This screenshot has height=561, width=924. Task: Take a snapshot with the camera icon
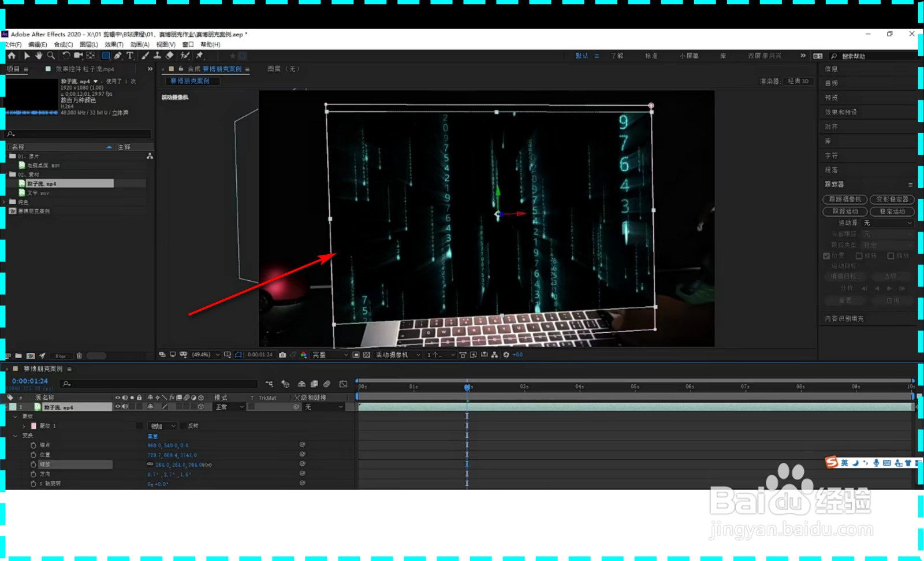click(282, 355)
